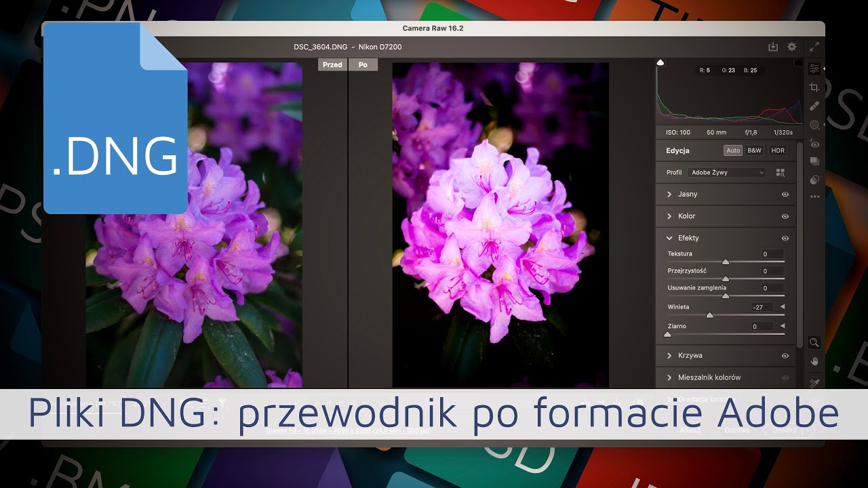Select the color sampler eyedropper tool

click(814, 383)
